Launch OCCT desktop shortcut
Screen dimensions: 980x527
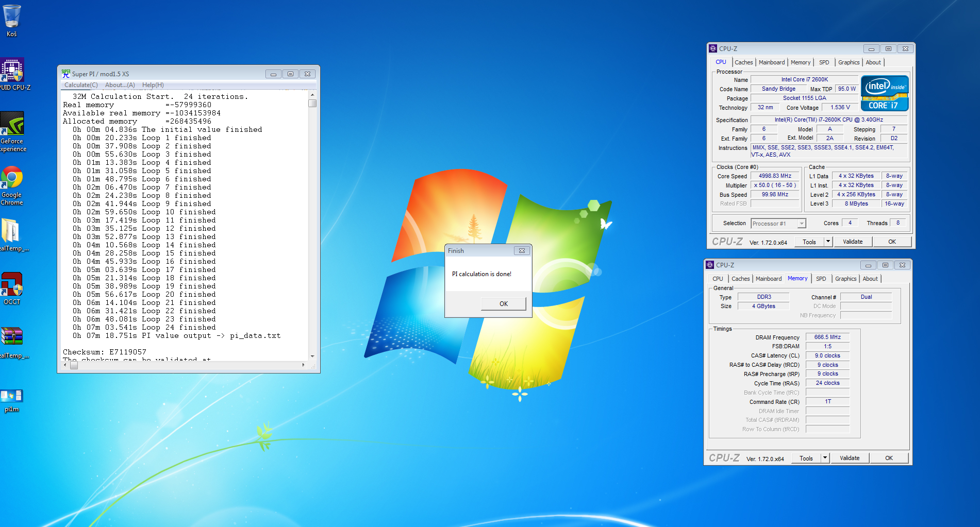click(x=12, y=288)
